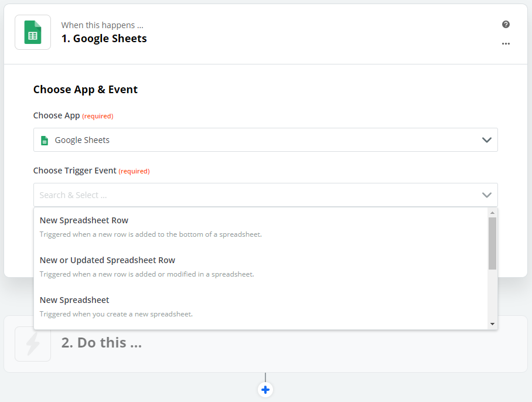
Task: Open the help question mark icon
Action: (x=506, y=25)
